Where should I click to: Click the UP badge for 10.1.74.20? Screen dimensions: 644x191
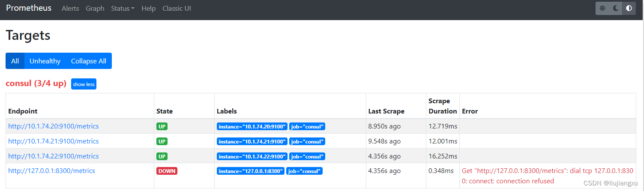(x=162, y=126)
